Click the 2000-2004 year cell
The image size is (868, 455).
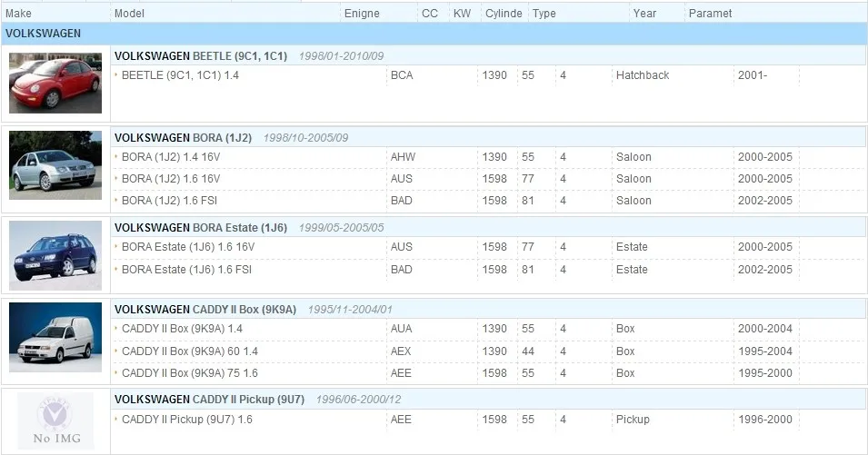tap(764, 329)
